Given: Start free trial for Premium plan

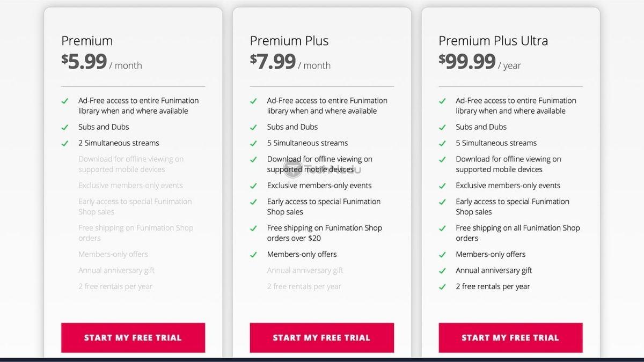Looking at the screenshot, I should [x=133, y=337].
